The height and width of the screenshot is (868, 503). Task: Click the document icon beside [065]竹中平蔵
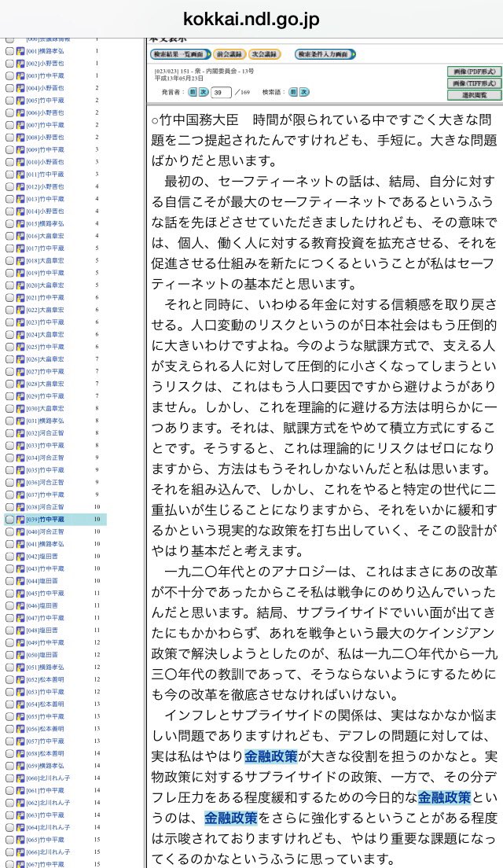20,840
